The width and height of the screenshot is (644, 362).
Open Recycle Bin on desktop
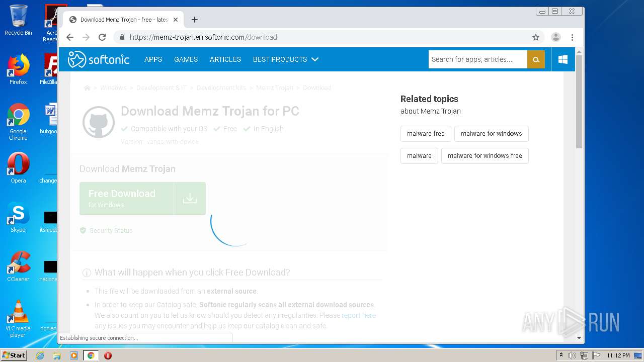[18, 21]
